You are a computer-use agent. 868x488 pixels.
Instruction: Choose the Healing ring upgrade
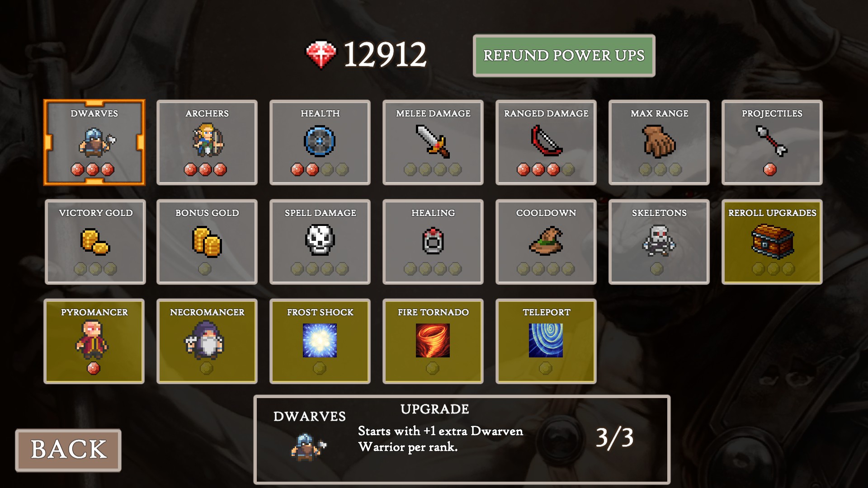pos(433,242)
